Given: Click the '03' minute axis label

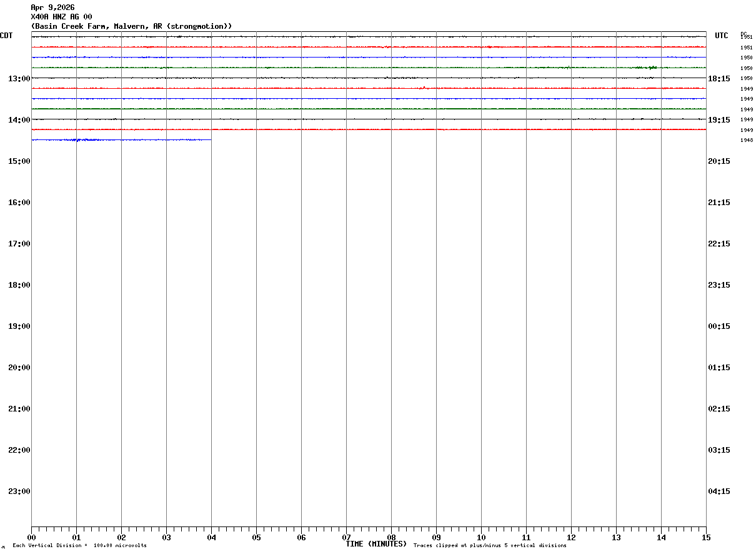Looking at the screenshot, I should pyautogui.click(x=166, y=537).
